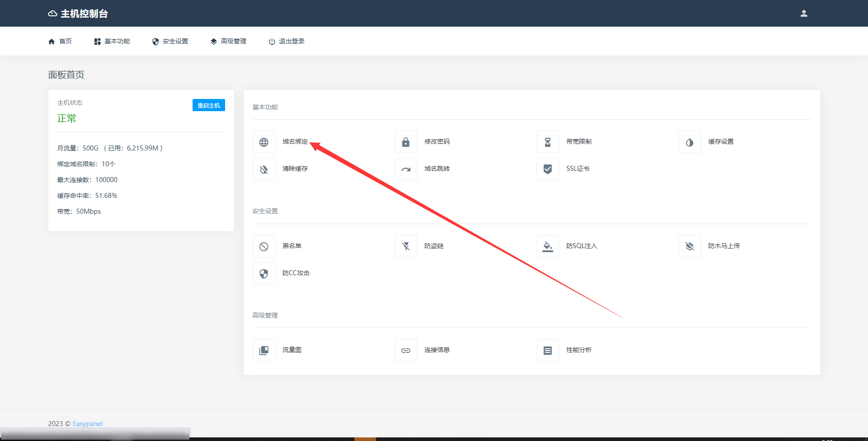The width and height of the screenshot is (868, 441).
Task: Expand the 高级管理 menu
Action: pos(228,41)
